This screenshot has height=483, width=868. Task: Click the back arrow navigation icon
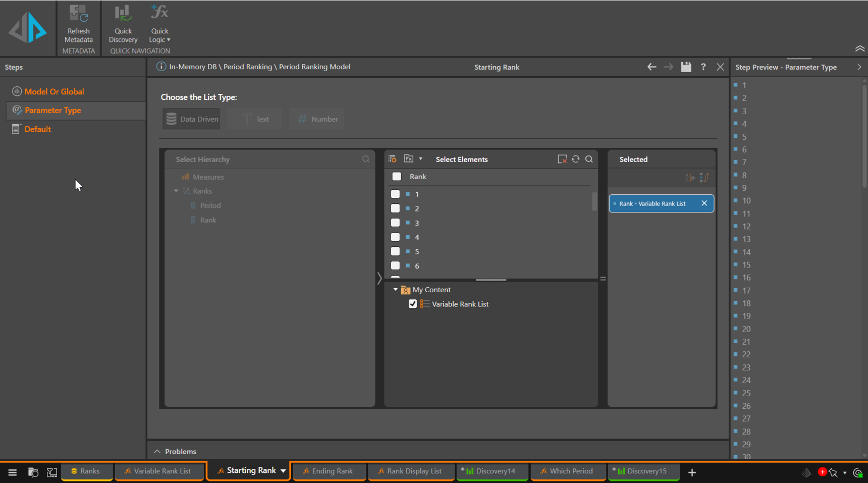point(652,67)
